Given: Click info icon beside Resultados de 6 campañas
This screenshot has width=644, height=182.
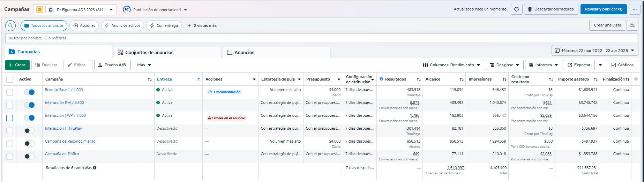Looking at the screenshot, I should point(95,168).
